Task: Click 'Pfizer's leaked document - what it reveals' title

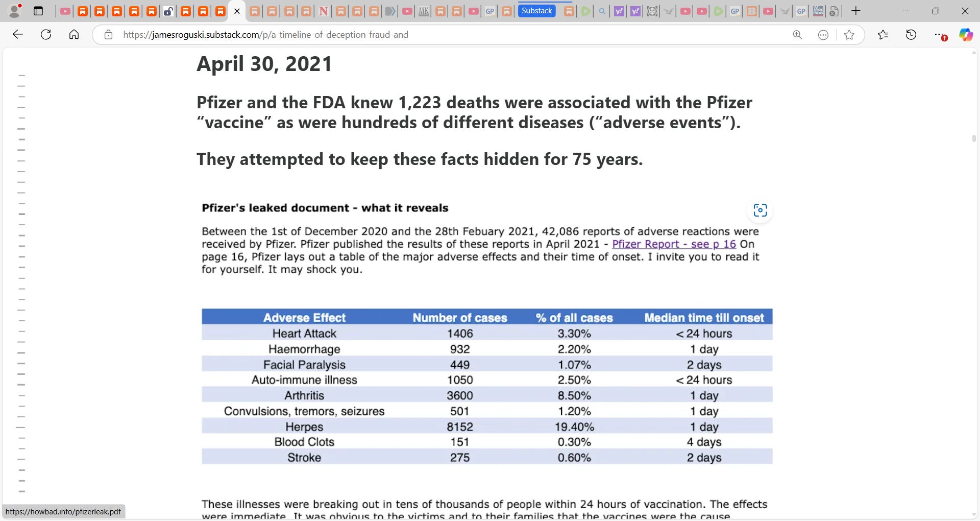Action: [x=325, y=208]
